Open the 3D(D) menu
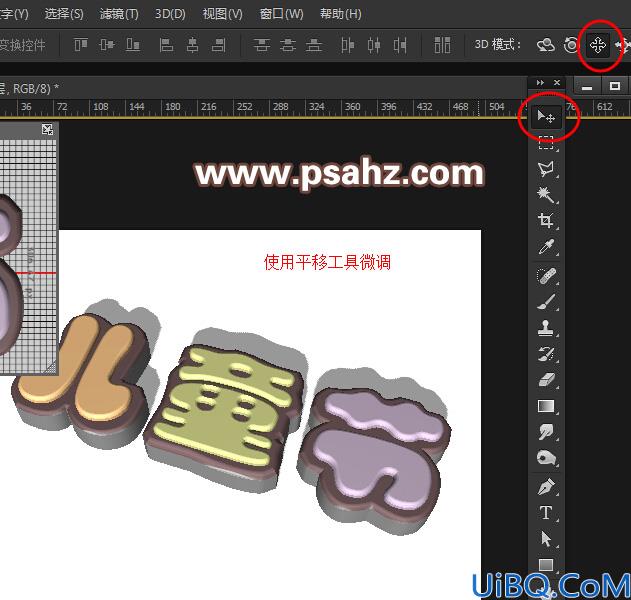The image size is (631, 600). pyautogui.click(x=170, y=14)
